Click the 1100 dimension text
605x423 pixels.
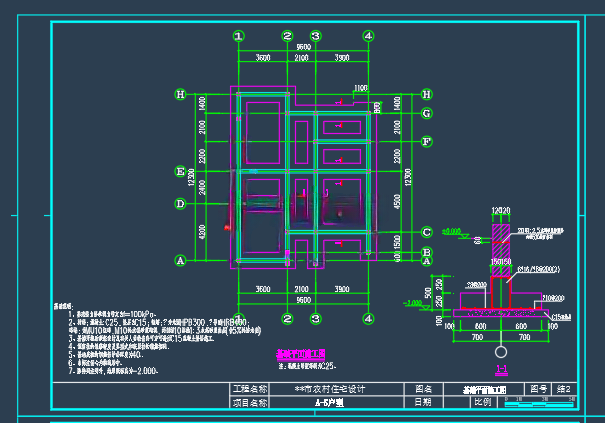(361, 88)
